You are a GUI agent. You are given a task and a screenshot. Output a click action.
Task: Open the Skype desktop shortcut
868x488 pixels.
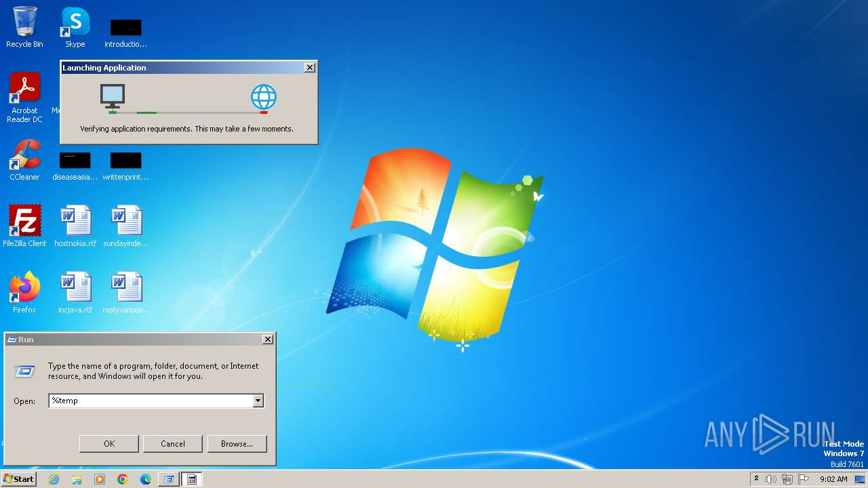pos(75,27)
